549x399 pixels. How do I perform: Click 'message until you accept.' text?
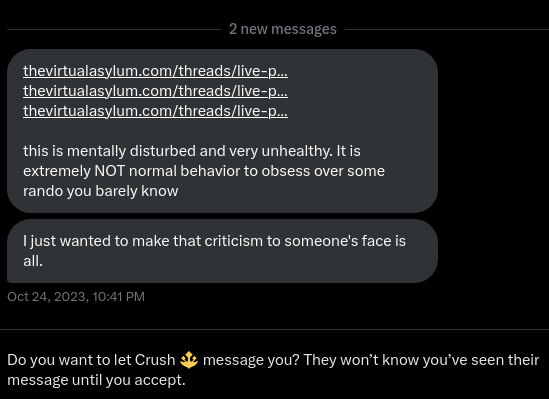[x=96, y=380]
